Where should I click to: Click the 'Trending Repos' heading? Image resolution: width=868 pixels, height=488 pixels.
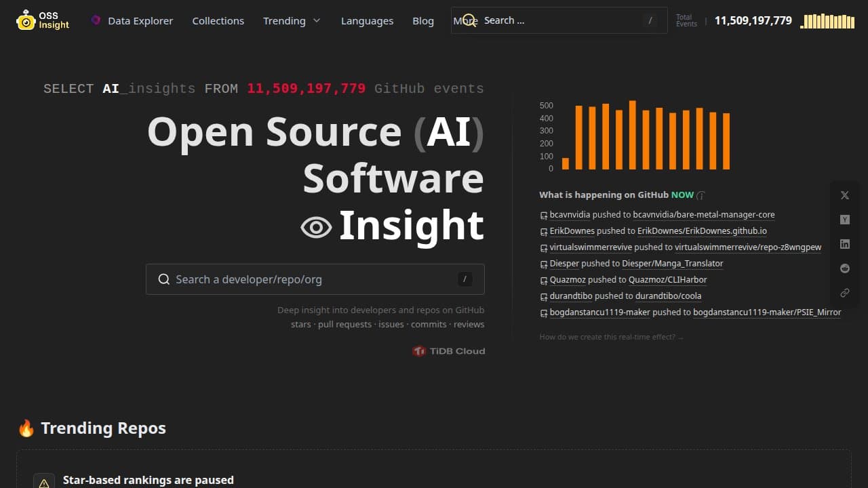(x=103, y=428)
